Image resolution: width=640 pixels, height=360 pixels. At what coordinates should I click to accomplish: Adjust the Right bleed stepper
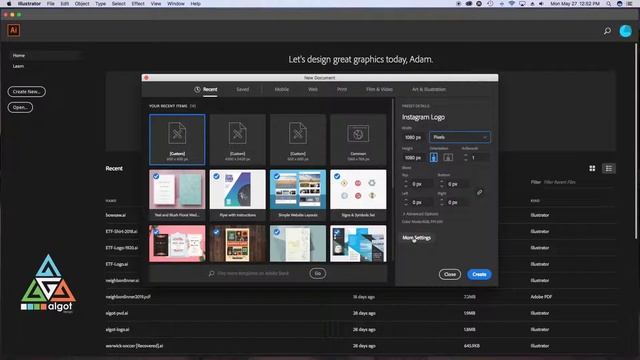(x=442, y=202)
